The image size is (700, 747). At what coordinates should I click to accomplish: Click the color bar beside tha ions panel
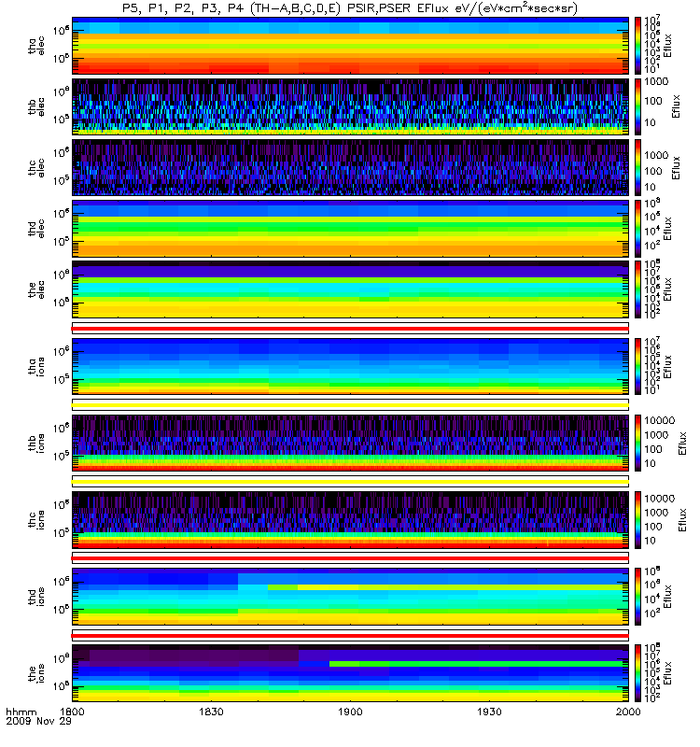point(637,366)
